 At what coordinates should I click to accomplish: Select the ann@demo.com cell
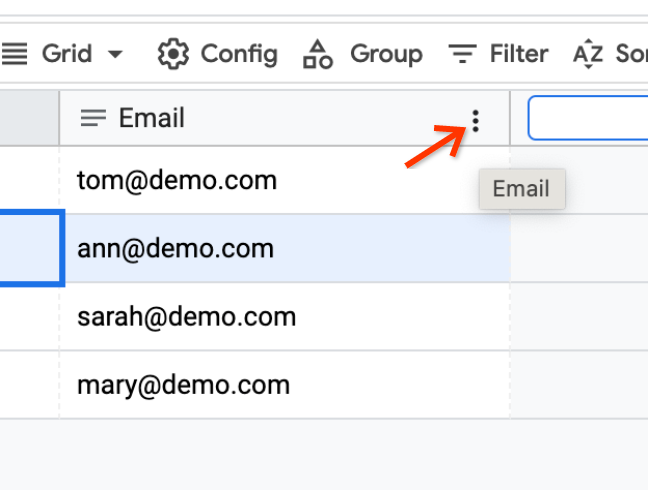(175, 249)
